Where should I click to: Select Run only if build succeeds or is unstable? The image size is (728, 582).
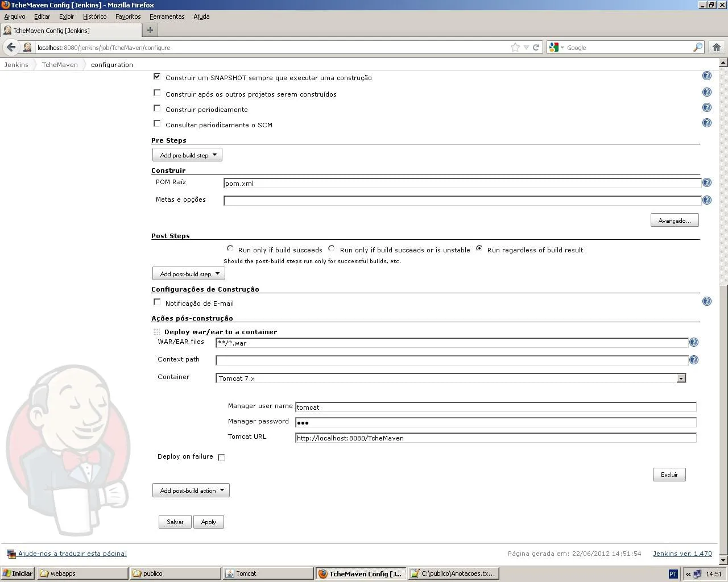331,248
